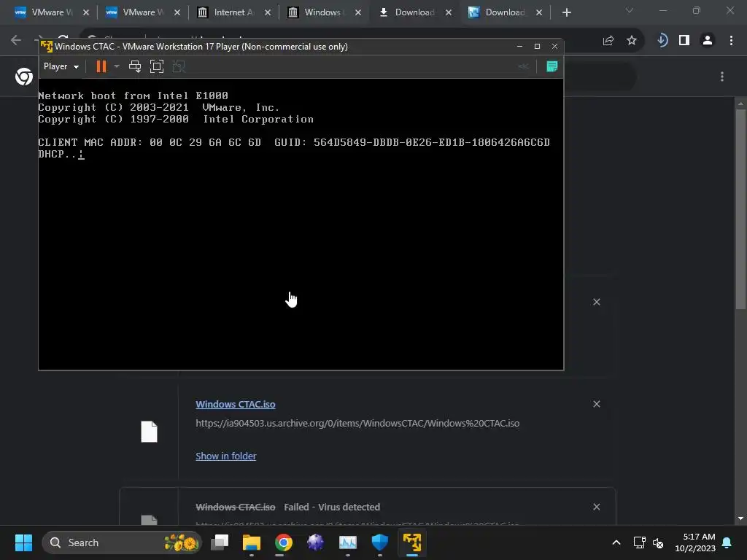
Task: Click the Windows CTAC.iso file icon
Action: click(x=149, y=432)
